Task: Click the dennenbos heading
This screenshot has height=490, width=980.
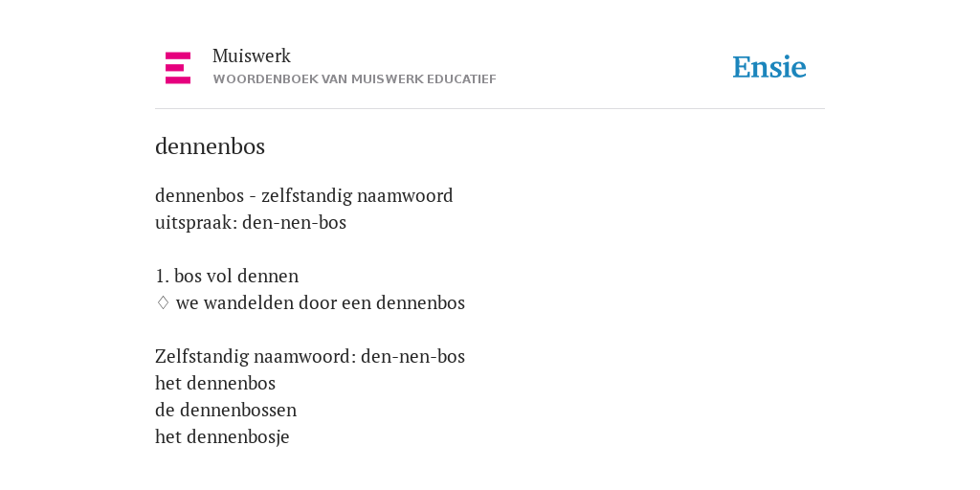Action: pos(210,146)
